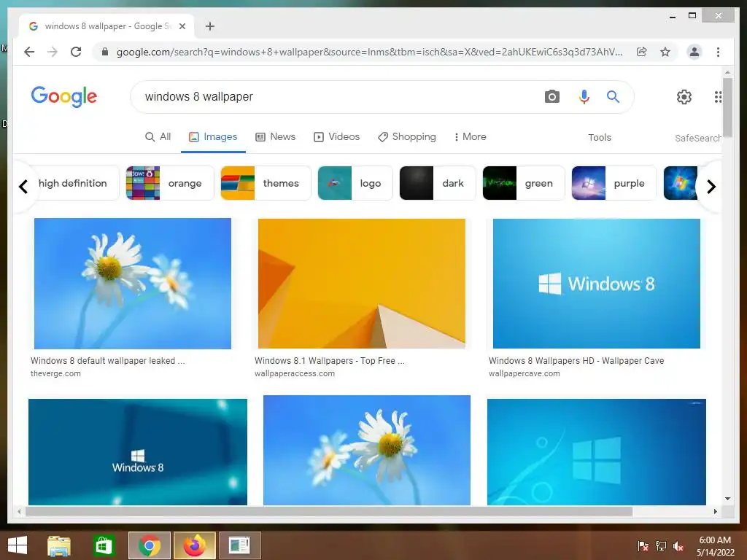Filter results by logo chip

(x=355, y=183)
